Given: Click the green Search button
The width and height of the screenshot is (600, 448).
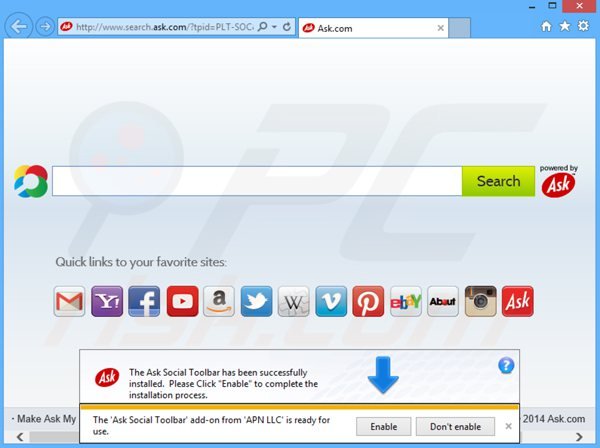Looking at the screenshot, I should (498, 181).
